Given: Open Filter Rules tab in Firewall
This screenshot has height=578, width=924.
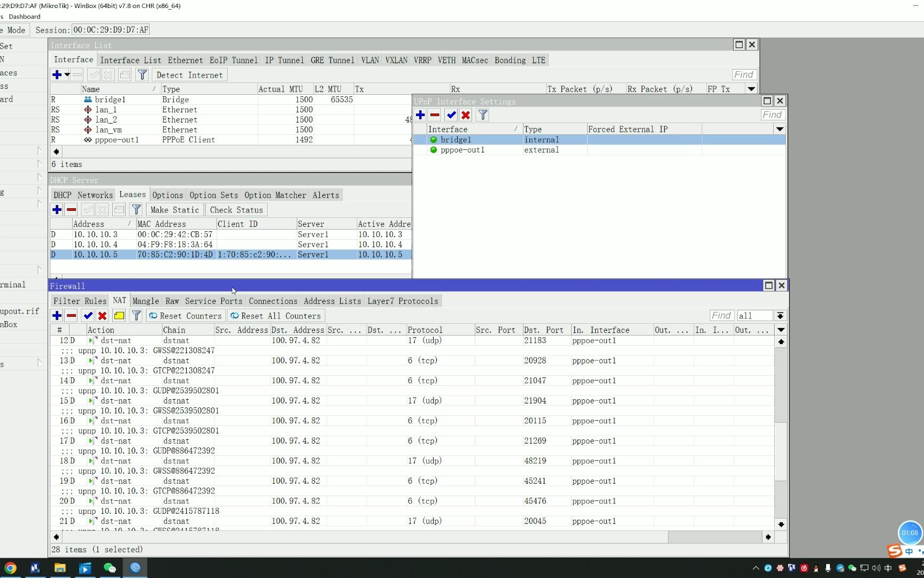Looking at the screenshot, I should (x=80, y=301).
